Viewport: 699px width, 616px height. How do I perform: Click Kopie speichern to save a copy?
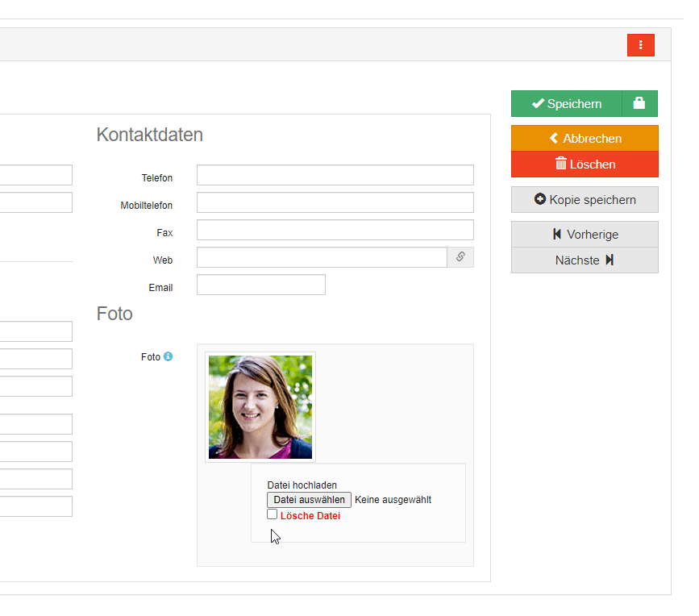(x=585, y=200)
